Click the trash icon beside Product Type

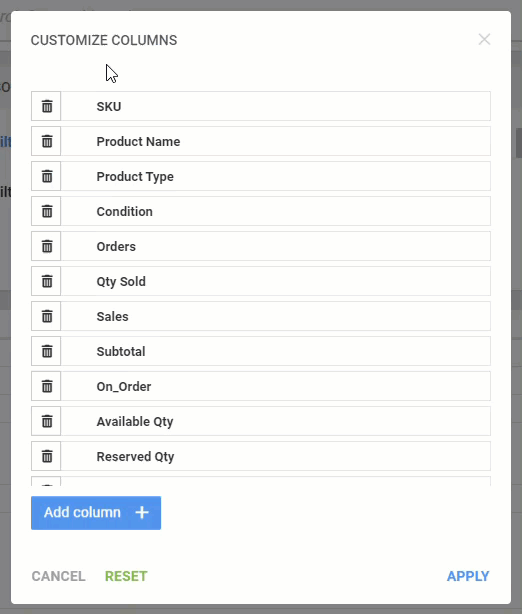click(x=46, y=176)
